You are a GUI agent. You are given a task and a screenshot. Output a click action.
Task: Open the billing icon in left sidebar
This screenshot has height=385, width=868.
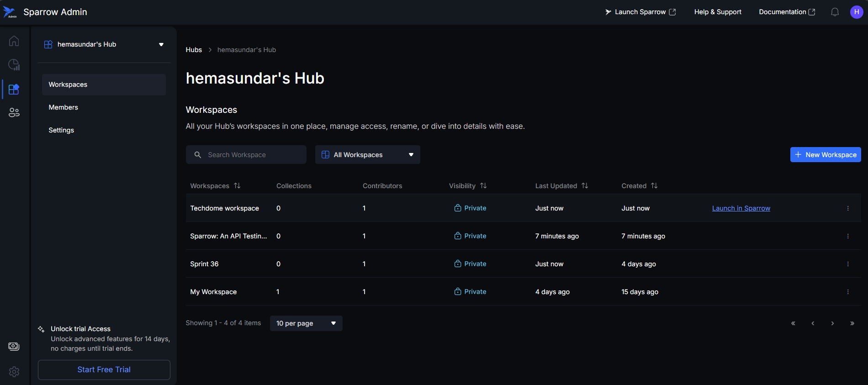click(x=14, y=346)
